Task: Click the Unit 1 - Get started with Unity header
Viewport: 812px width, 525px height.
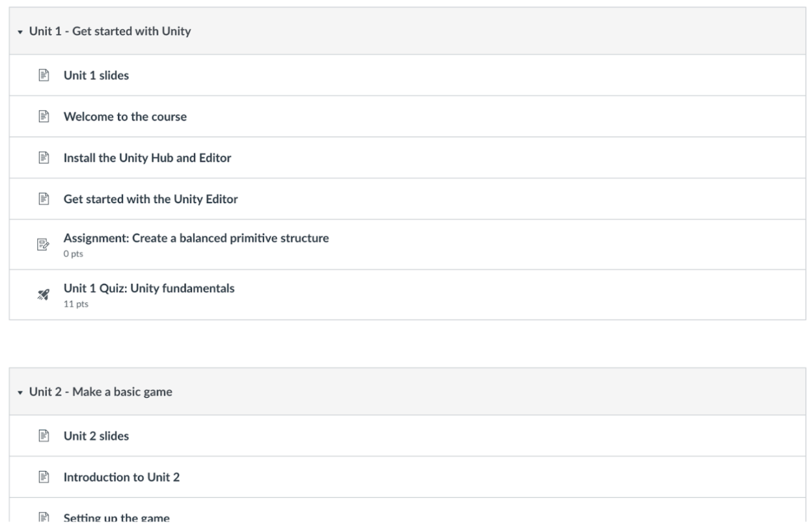Action: tap(110, 31)
